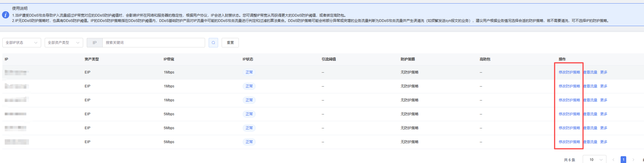The image size is (644, 163).
Task: Open 更多 menu in the first row
Action: tap(603, 72)
